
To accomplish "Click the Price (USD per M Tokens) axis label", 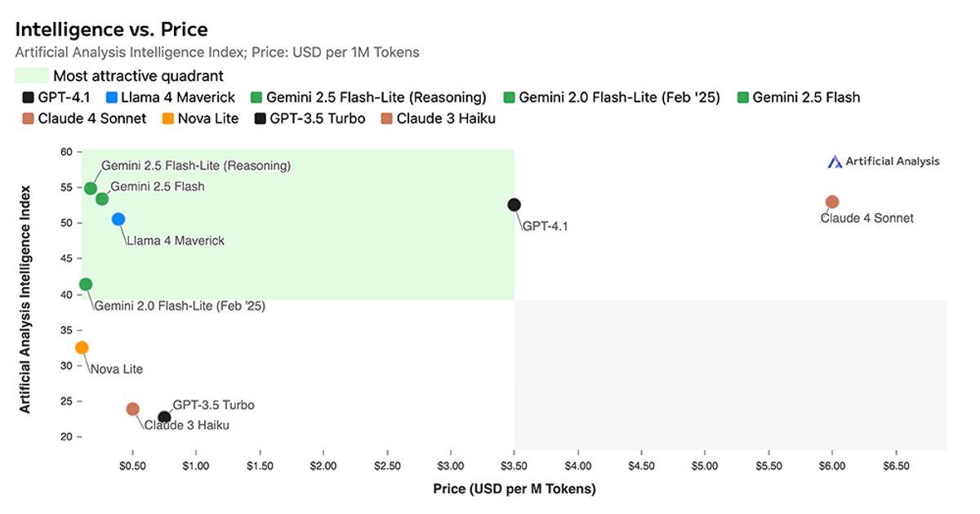I will [x=514, y=489].
